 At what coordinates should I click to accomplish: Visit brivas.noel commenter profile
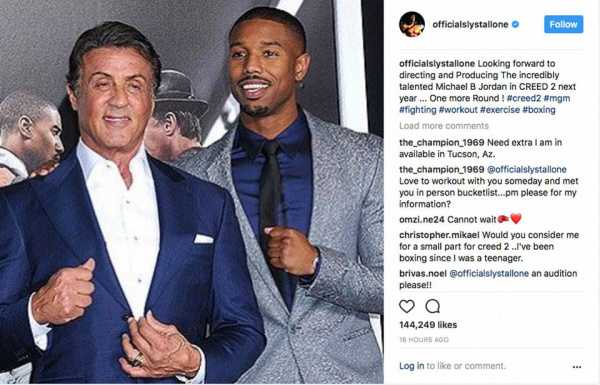(x=423, y=274)
